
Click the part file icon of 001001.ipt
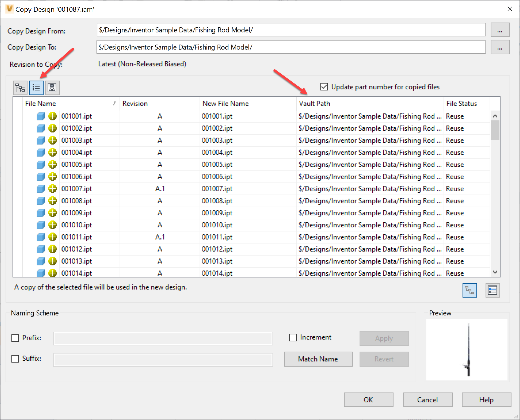(x=41, y=116)
